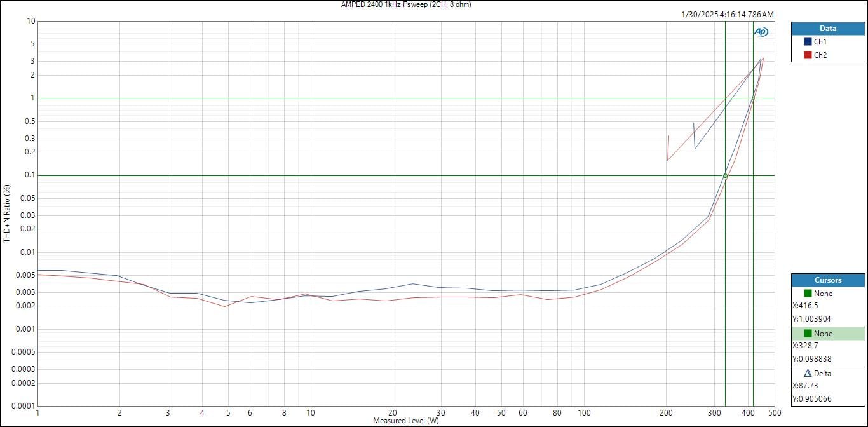
Task: Click the Data legend header
Action: click(827, 29)
